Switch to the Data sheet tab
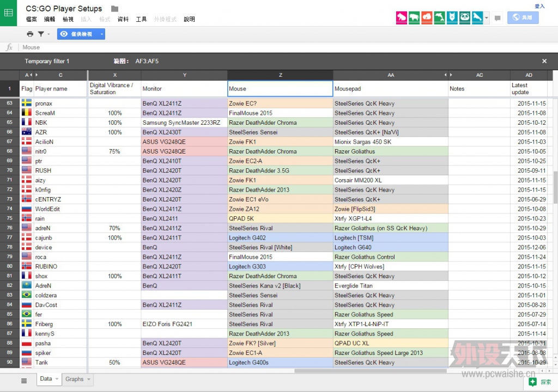 tap(46, 379)
